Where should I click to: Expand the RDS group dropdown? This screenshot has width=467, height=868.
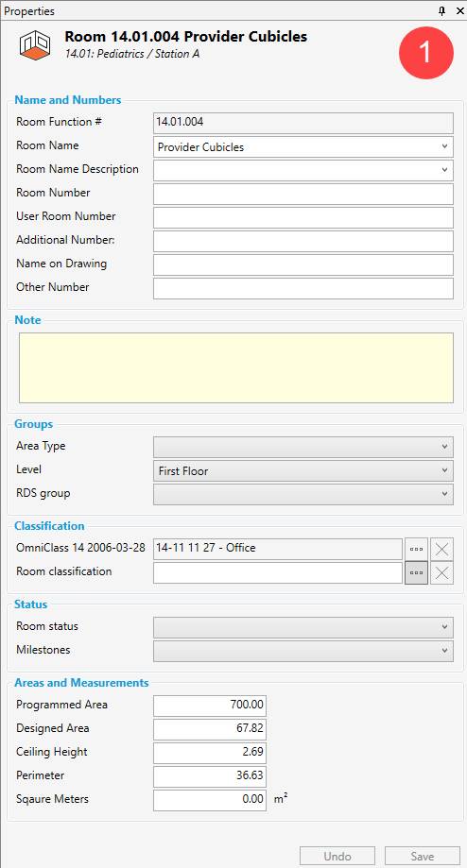tap(303, 494)
